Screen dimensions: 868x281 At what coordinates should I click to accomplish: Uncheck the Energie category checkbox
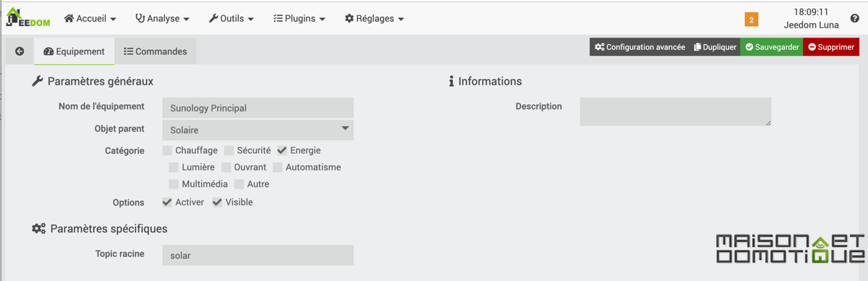(282, 151)
